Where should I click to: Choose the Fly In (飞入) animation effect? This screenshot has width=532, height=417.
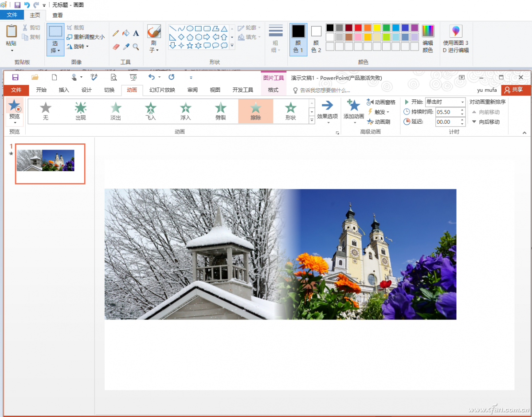(x=151, y=111)
